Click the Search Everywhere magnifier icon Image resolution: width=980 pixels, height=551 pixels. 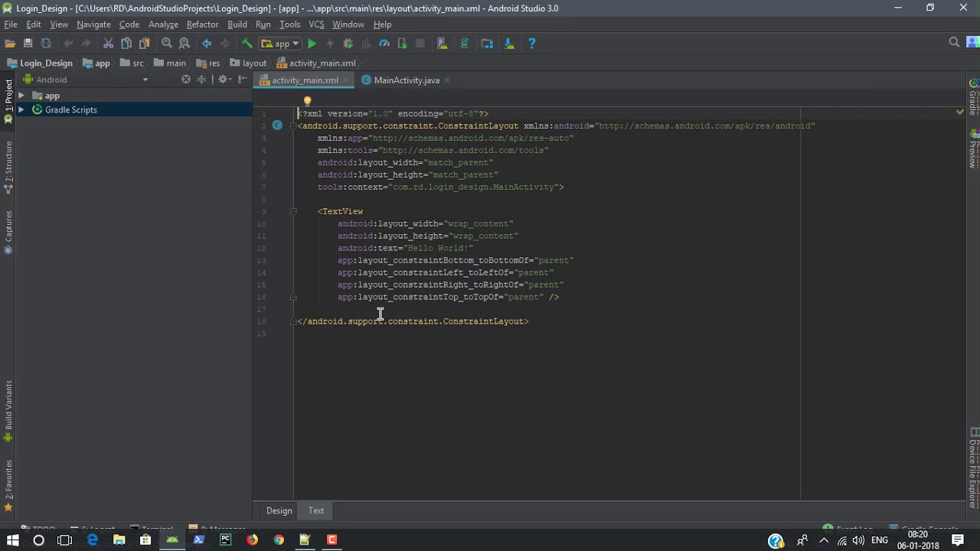click(954, 43)
